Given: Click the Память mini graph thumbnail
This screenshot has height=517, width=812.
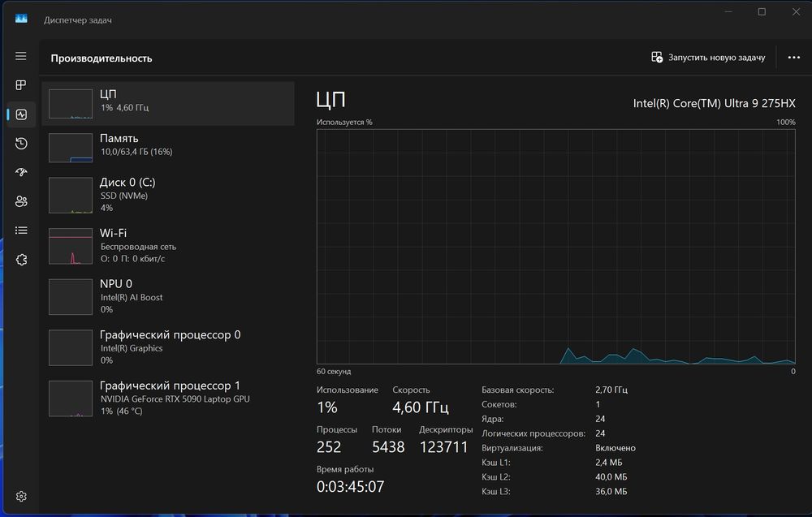Looking at the screenshot, I should (x=71, y=148).
